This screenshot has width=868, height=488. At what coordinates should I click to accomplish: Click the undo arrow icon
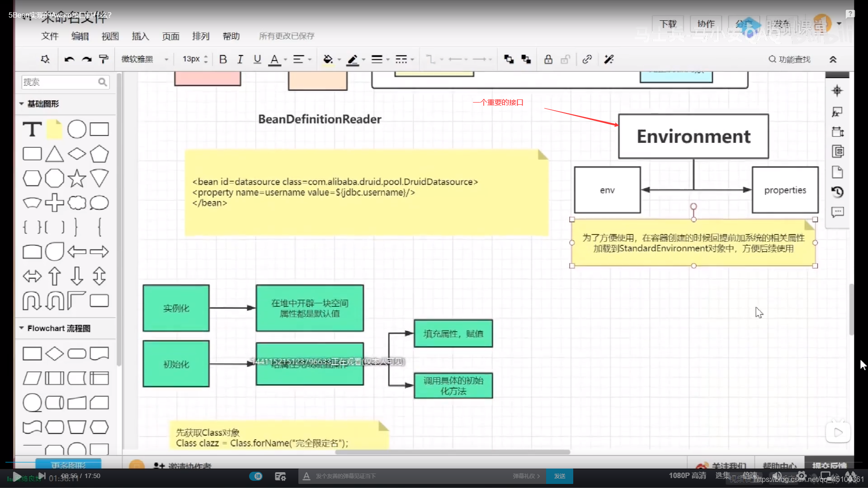tap(69, 59)
